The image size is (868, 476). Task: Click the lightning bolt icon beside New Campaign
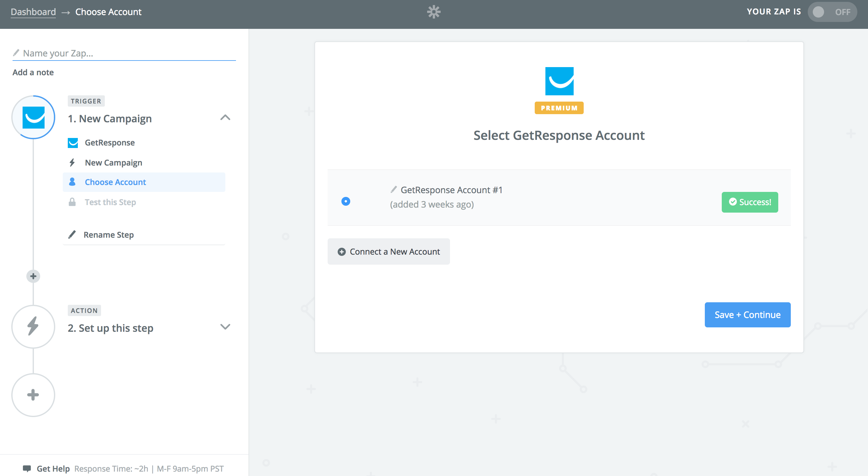[x=72, y=163]
